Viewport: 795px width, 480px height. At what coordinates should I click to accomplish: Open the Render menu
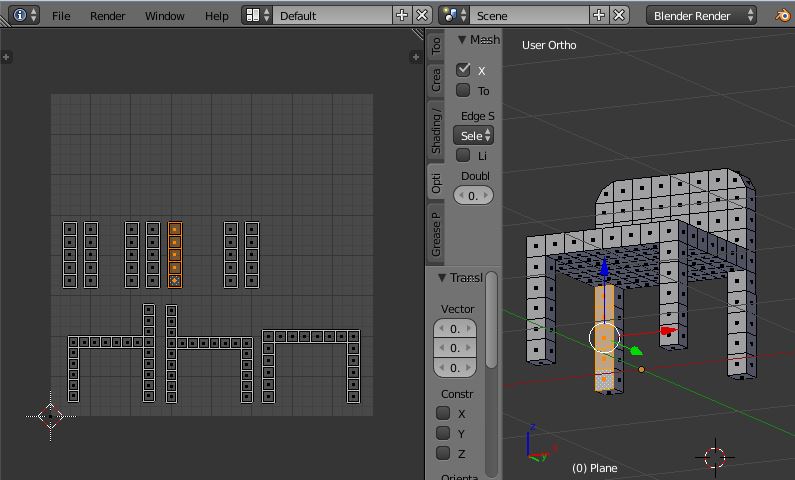[107, 16]
